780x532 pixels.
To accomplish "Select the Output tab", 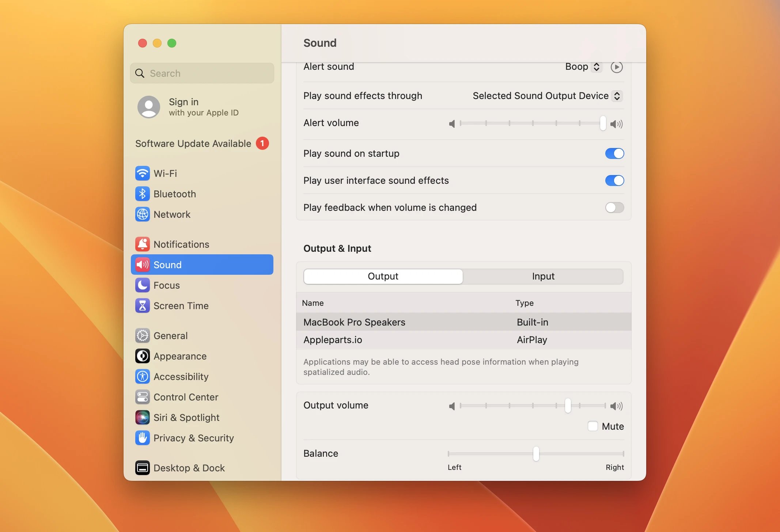I will tap(383, 277).
